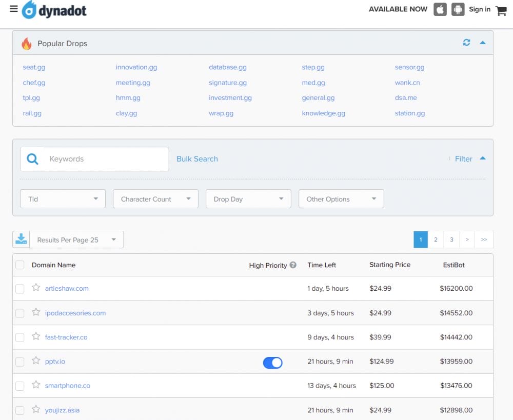The width and height of the screenshot is (513, 420).
Task: Open the shopping cart
Action: click(501, 11)
